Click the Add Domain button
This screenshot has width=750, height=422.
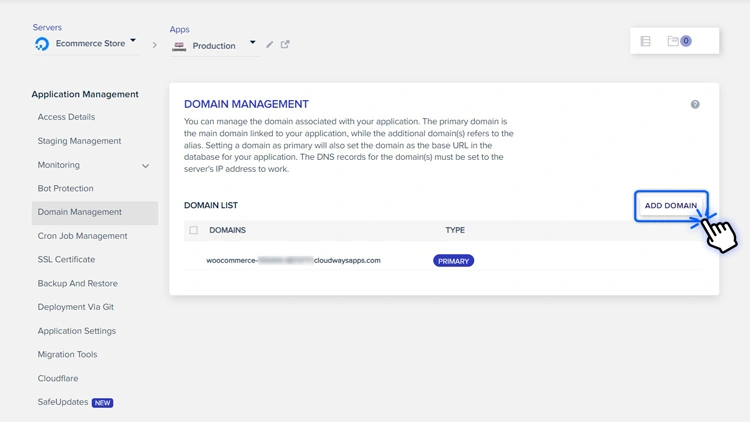670,206
